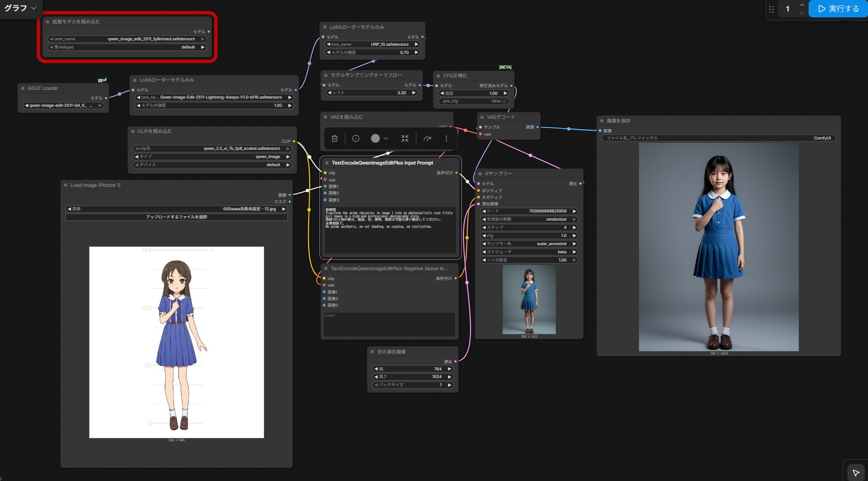
Task: Next lora_name after HRP_10.safetensors arrow
Action: tap(417, 44)
